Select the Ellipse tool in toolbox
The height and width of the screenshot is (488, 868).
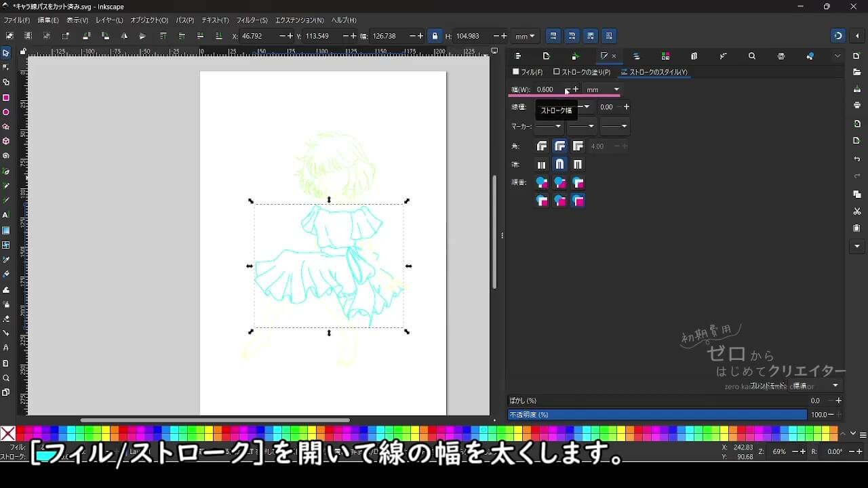6,113
